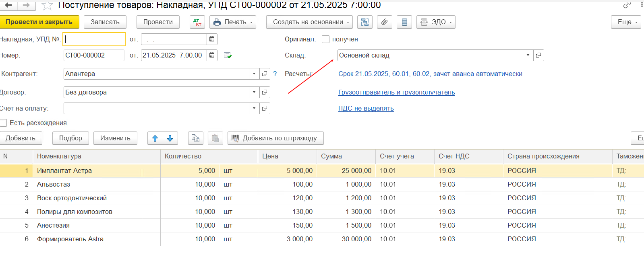Select row 'Формирователь Astra'

[322, 239]
